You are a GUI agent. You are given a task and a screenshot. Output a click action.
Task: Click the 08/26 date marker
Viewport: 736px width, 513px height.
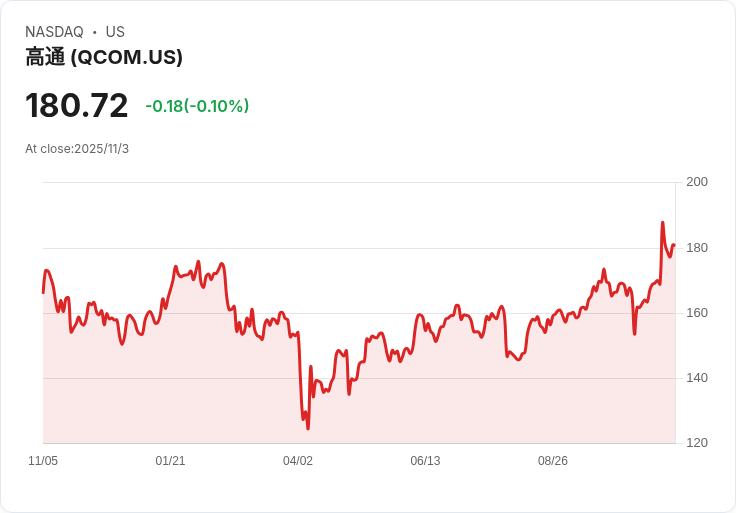(x=553, y=461)
